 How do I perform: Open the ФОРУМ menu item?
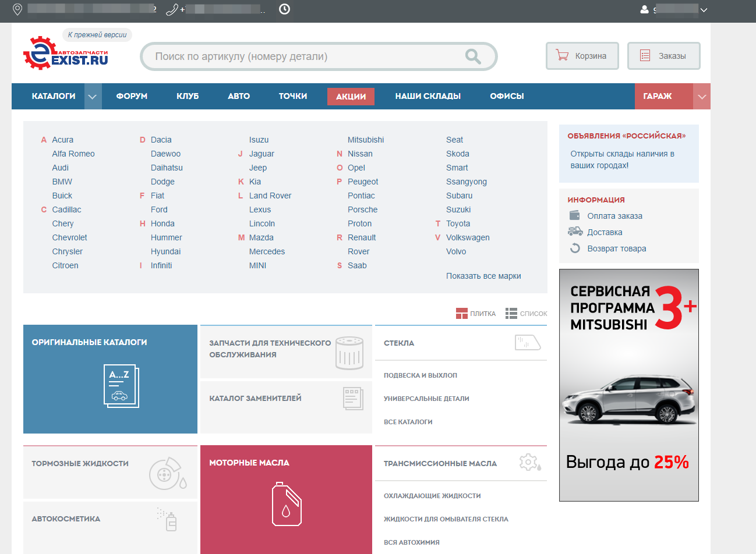tap(132, 97)
